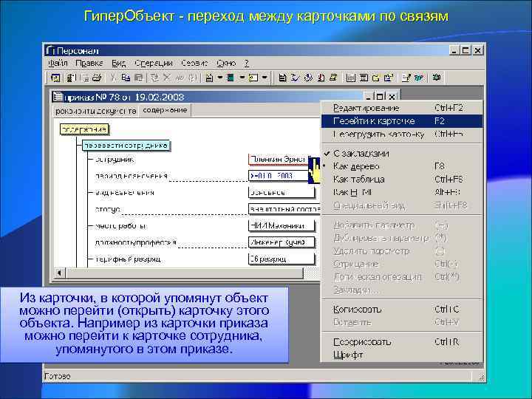Click the left arrow of horizontal scrollbar
The width and height of the screenshot is (532, 399).
click(x=59, y=273)
